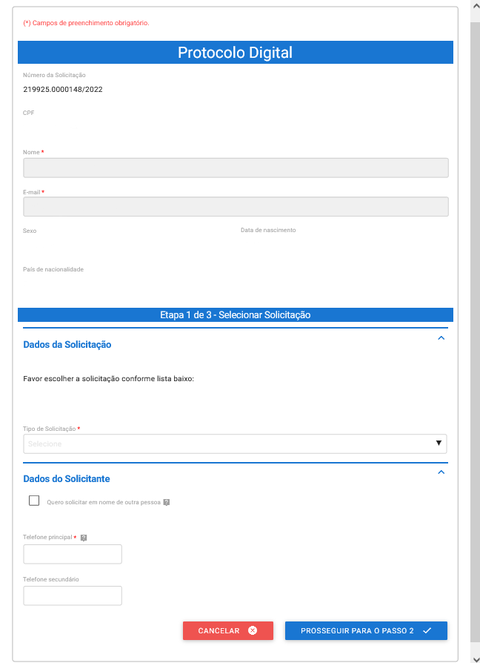Viewport: 480px width, 663px height.
Task: Click scrollbar up arrow at top
Action: pyautogui.click(x=475, y=6)
